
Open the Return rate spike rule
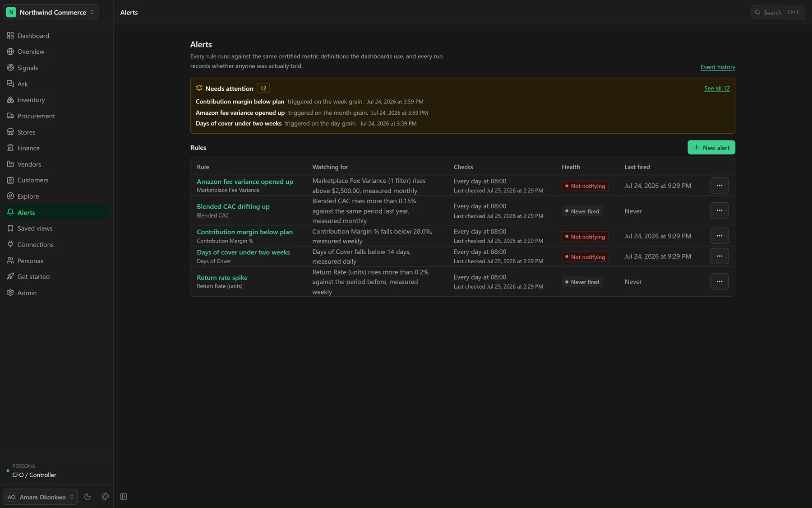pyautogui.click(x=222, y=278)
